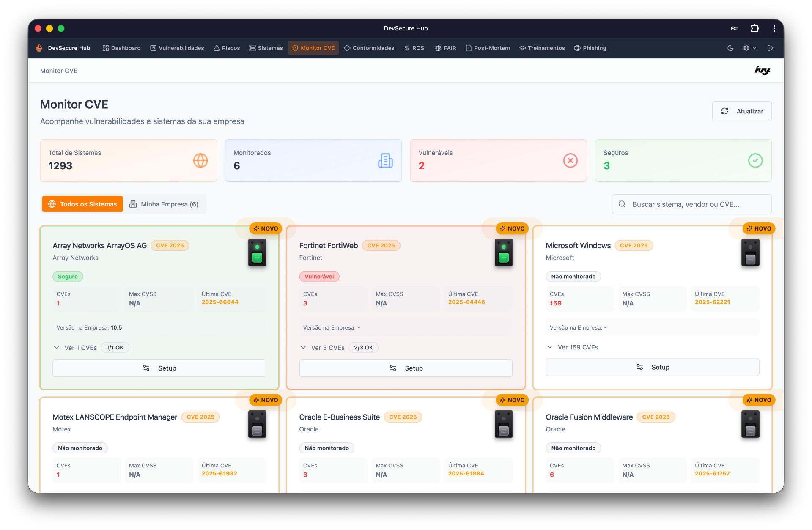812x530 pixels.
Task: Toggle monitoring switch for Fortinet FortiWeb
Action: 504,253
